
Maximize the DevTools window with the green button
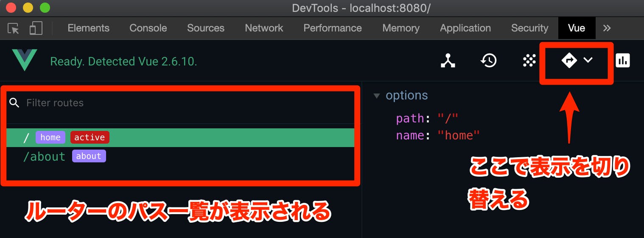point(45,8)
